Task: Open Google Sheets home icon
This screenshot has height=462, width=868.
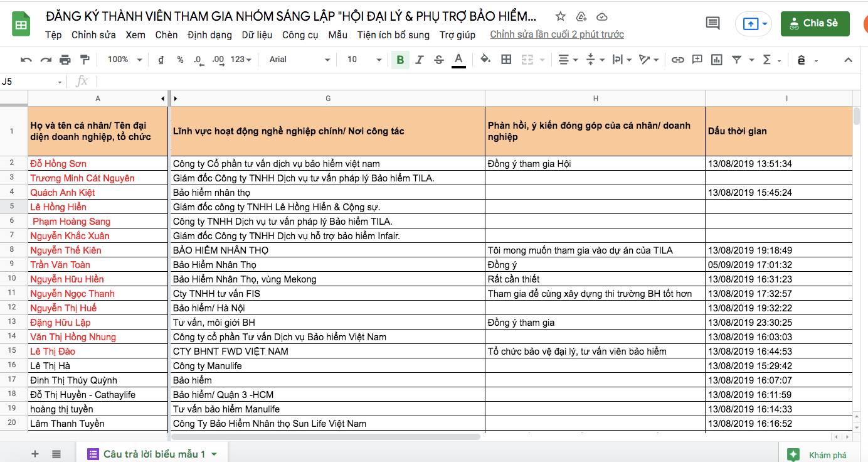Action: point(21,25)
